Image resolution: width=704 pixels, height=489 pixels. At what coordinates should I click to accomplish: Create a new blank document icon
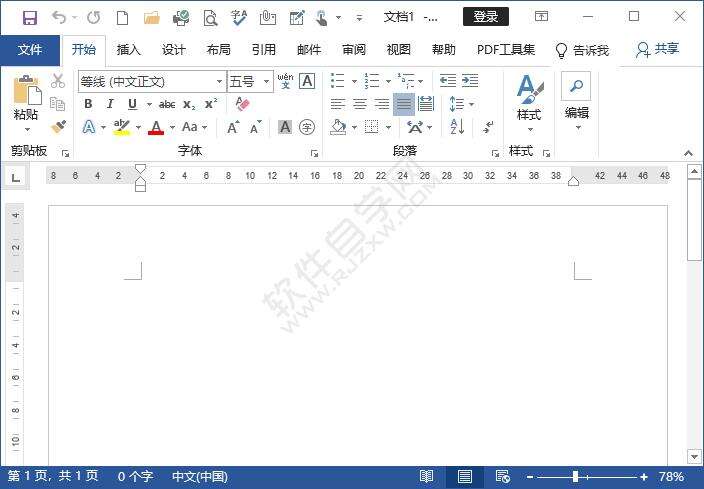click(x=122, y=18)
